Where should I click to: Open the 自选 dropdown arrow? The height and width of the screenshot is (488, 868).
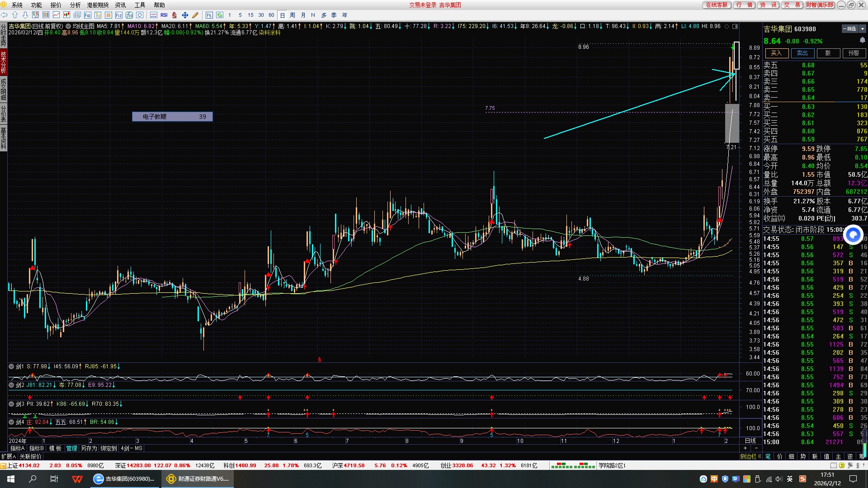coord(863,29)
